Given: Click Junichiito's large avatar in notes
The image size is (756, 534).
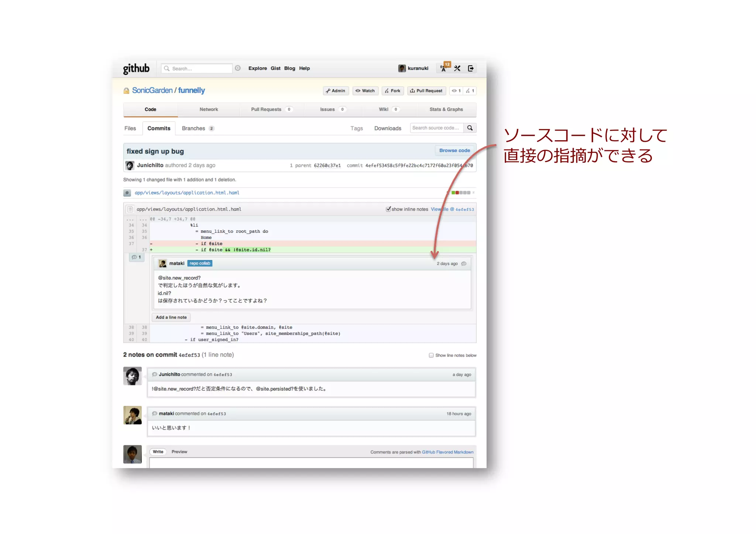Looking at the screenshot, I should click(133, 376).
